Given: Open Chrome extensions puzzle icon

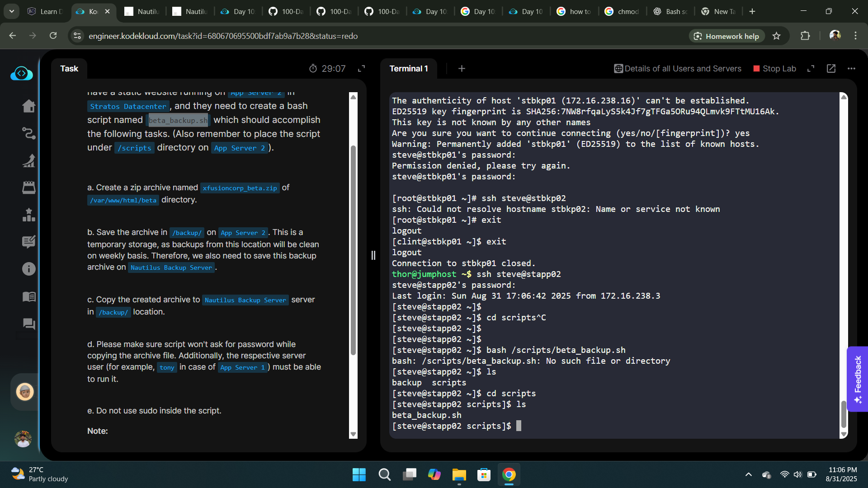Looking at the screenshot, I should click(805, 36).
